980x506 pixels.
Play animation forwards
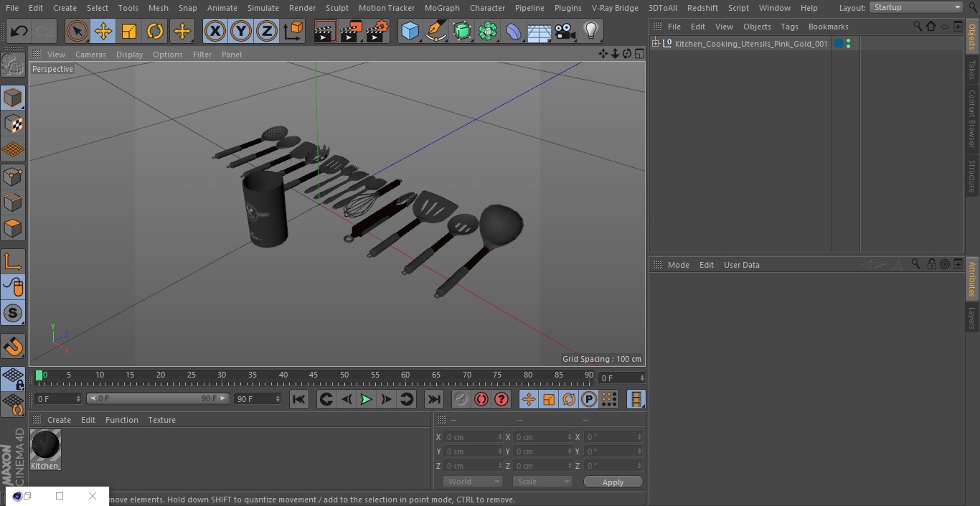coord(366,399)
